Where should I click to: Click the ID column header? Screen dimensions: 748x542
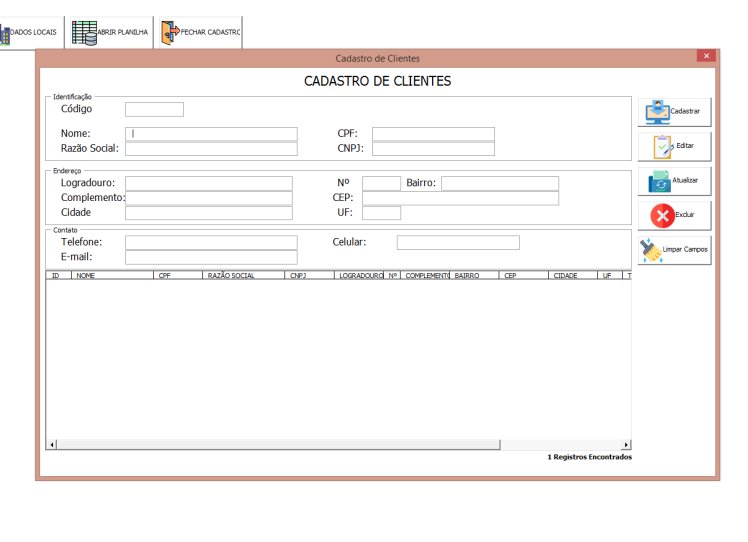click(58, 275)
